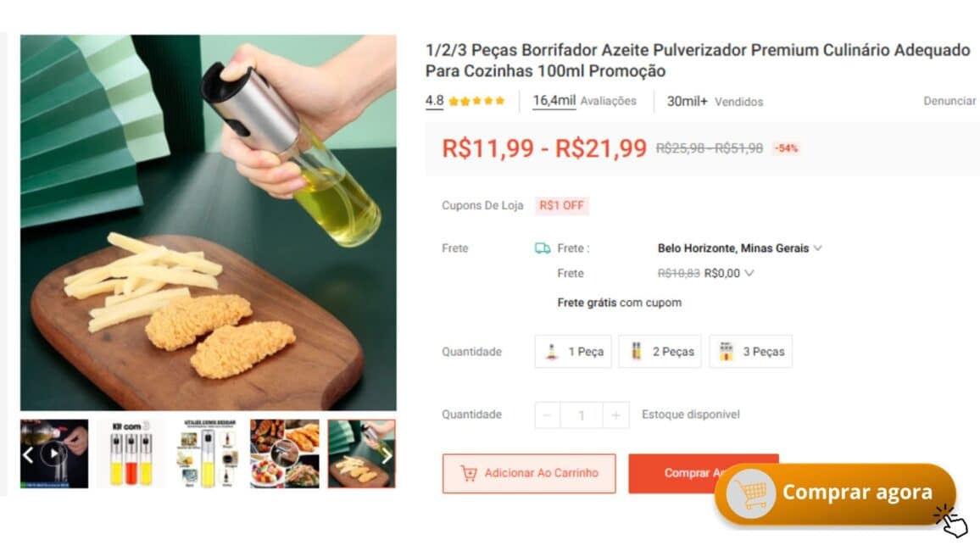Click cart icon on Adicionar Ao Carrinho

[x=468, y=473]
